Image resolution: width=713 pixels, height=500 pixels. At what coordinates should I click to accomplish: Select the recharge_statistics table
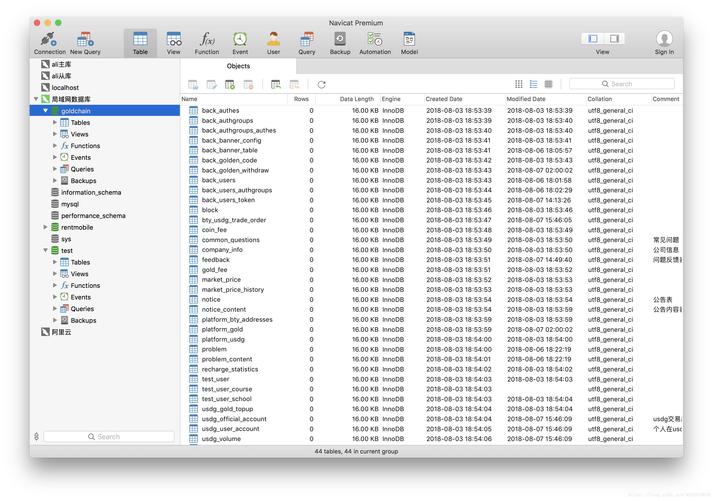pyautogui.click(x=230, y=369)
